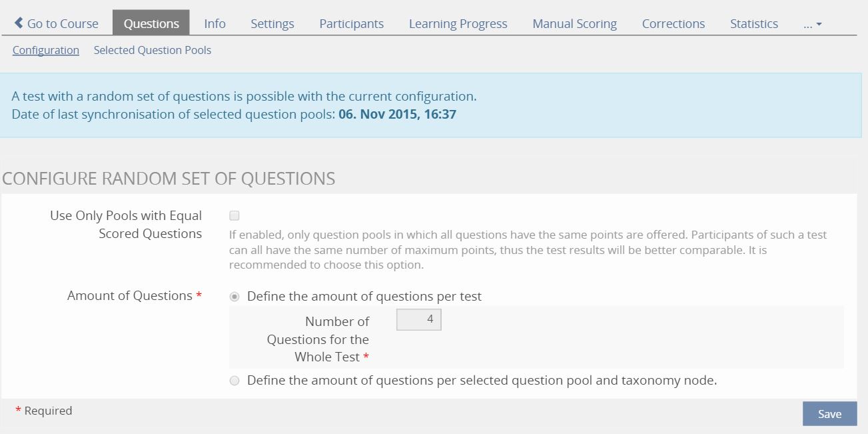The width and height of the screenshot is (868, 434).
Task: Select the Learning Progress tab
Action: pyautogui.click(x=458, y=23)
